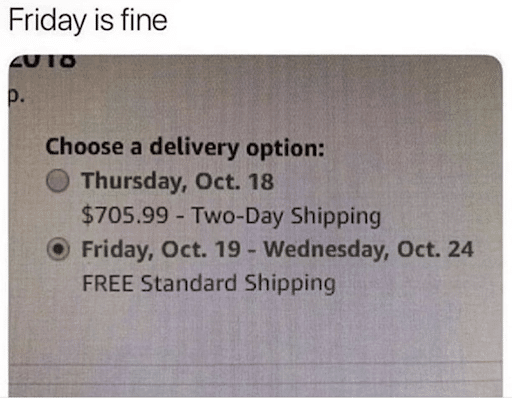Click the Thursday, Oct. 18 option label

(x=178, y=182)
